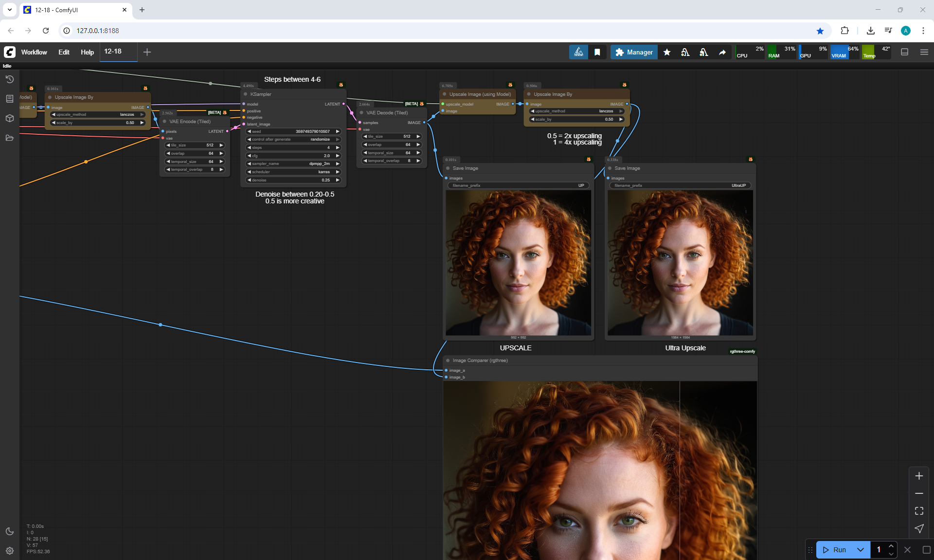The width and height of the screenshot is (934, 560).
Task: Open the workflows folder sidebar icon
Action: pyautogui.click(x=9, y=138)
